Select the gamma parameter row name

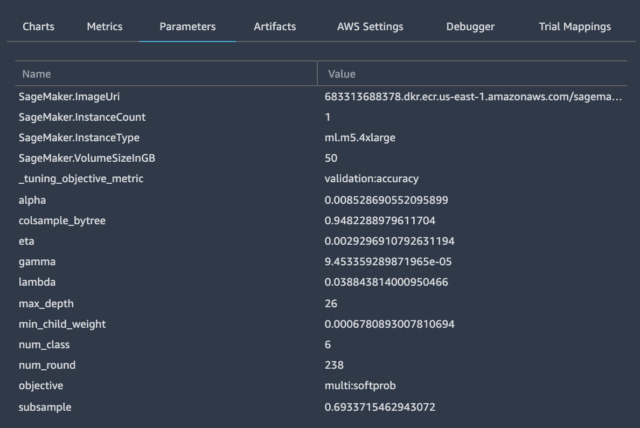[x=37, y=262]
